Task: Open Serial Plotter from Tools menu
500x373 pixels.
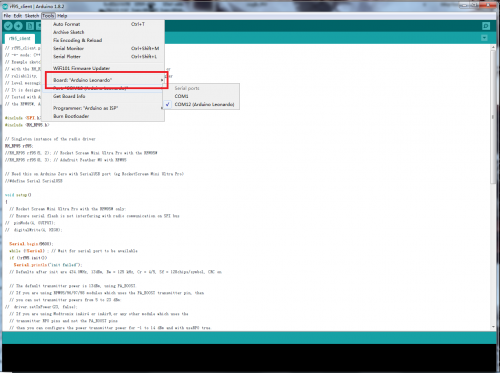Action: pos(103,56)
